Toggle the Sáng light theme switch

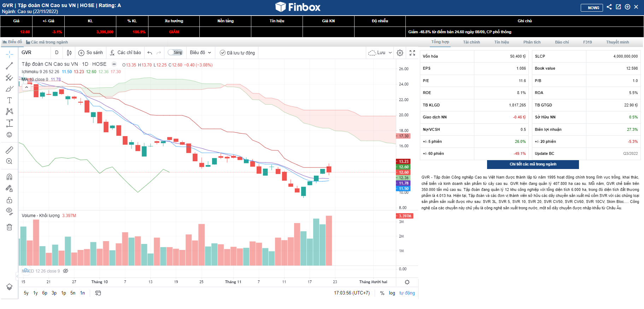pyautogui.click(x=175, y=53)
